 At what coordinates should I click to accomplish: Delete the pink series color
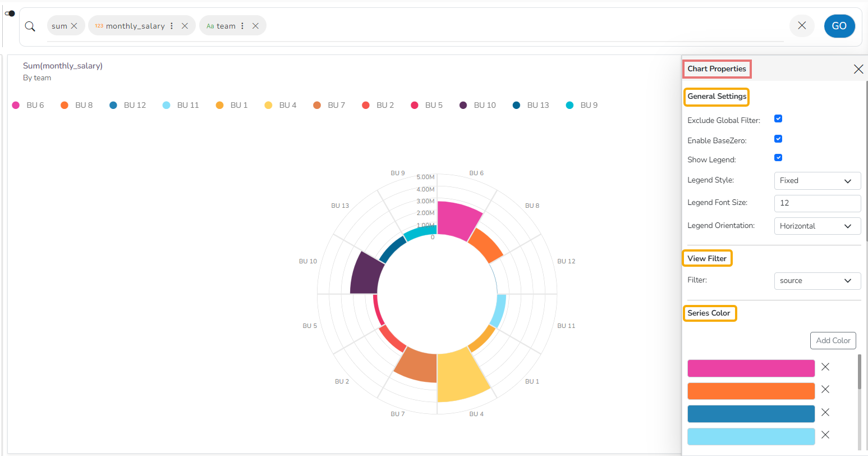click(x=825, y=367)
